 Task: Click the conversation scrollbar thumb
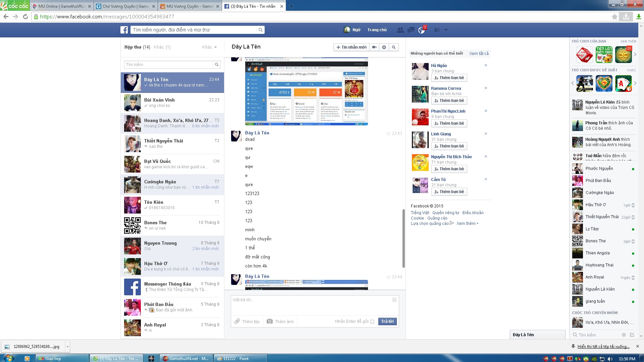[404, 238]
